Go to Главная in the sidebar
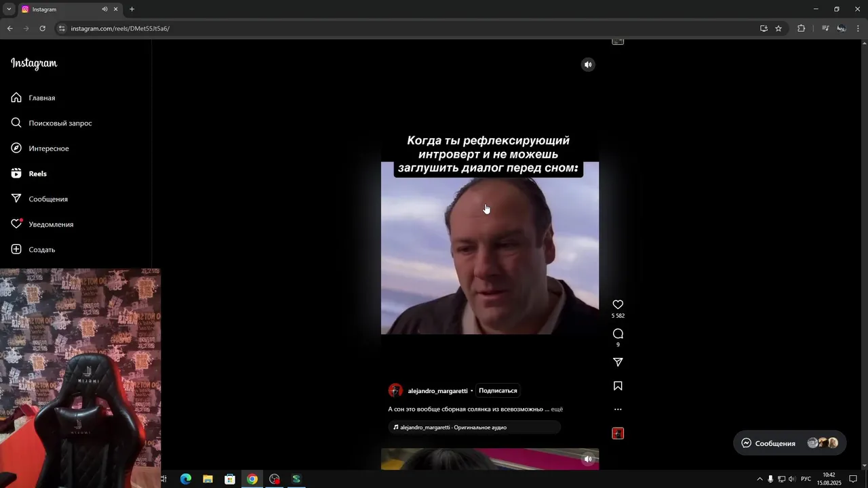The width and height of the screenshot is (868, 488). (41, 98)
